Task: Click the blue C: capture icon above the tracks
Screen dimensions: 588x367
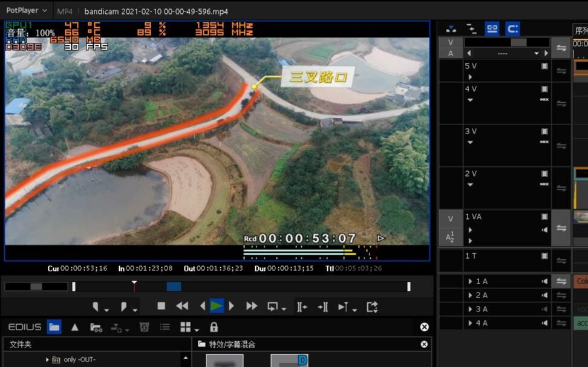Action: click(512, 28)
